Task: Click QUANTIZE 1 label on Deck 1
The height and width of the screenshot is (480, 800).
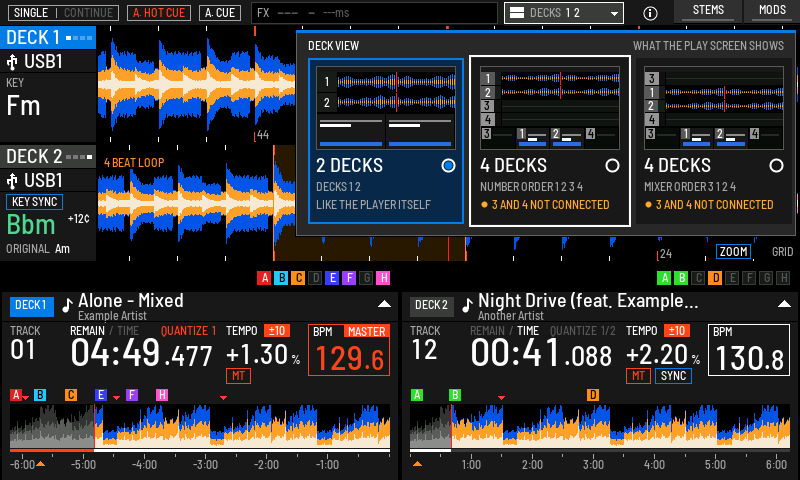Action: point(188,331)
